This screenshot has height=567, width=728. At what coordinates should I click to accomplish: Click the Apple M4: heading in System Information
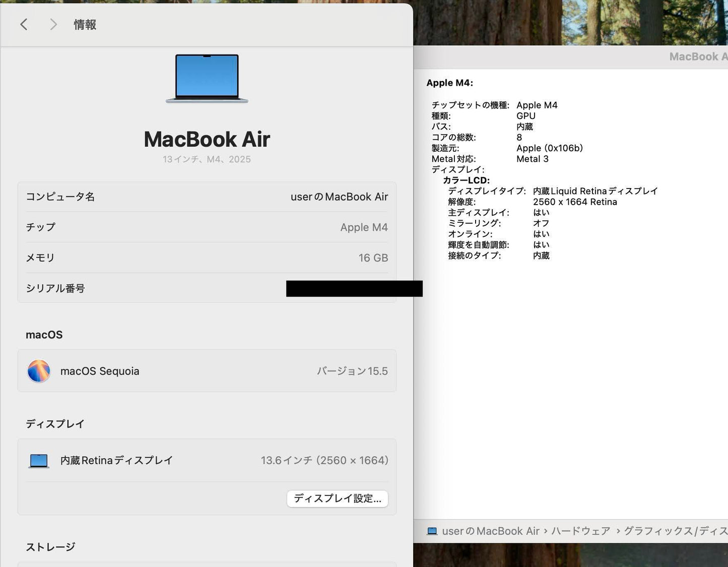[449, 83]
